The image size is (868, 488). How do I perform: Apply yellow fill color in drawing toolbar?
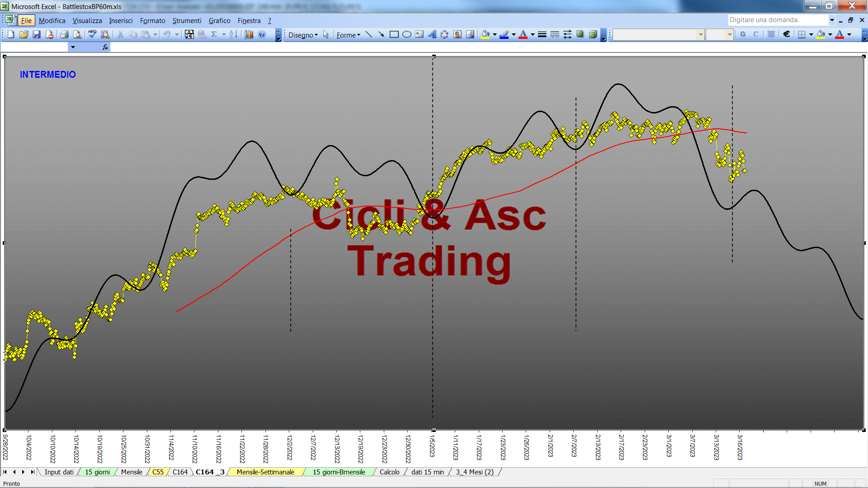point(485,34)
